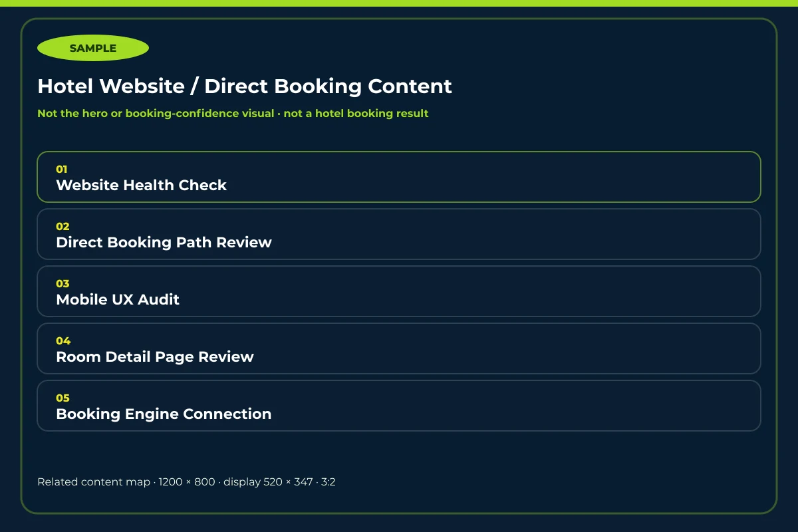Click the number 04 label
The height and width of the screenshot is (532, 798).
(x=63, y=341)
